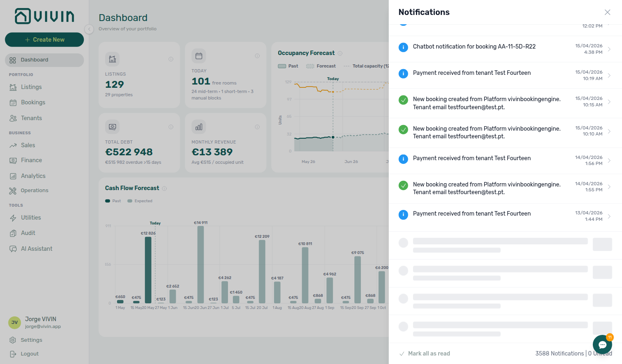Click the €14 911 cash flow bar
622x364 pixels.
[x=200, y=265]
